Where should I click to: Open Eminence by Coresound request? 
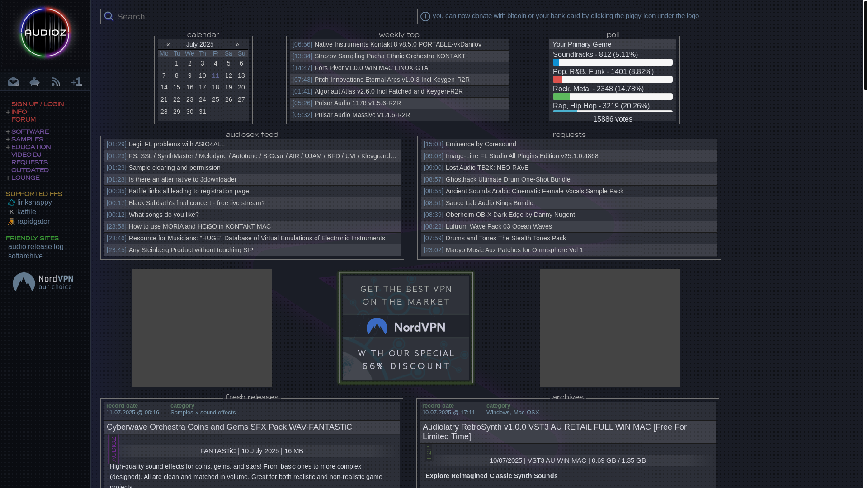click(481, 144)
